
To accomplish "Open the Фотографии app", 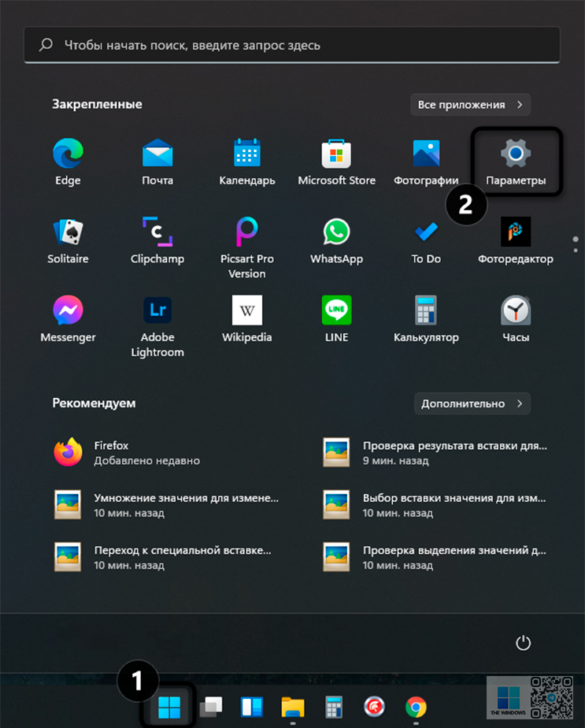I will click(x=426, y=162).
